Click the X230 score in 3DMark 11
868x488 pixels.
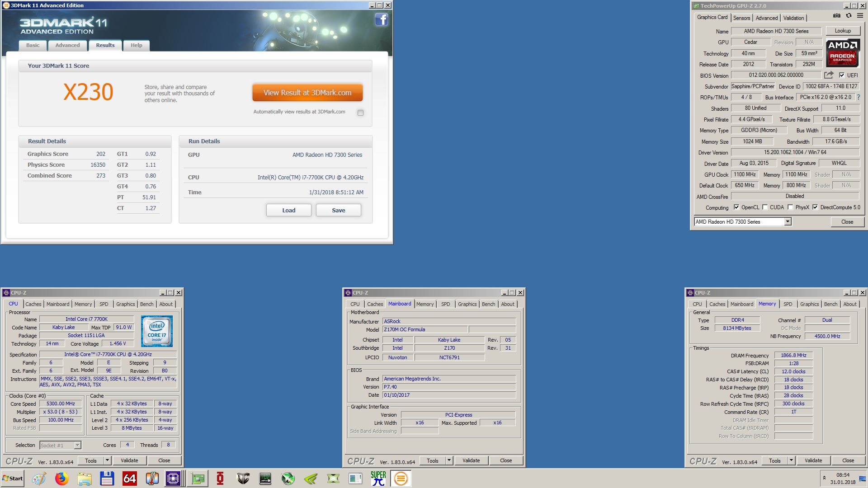(x=88, y=92)
